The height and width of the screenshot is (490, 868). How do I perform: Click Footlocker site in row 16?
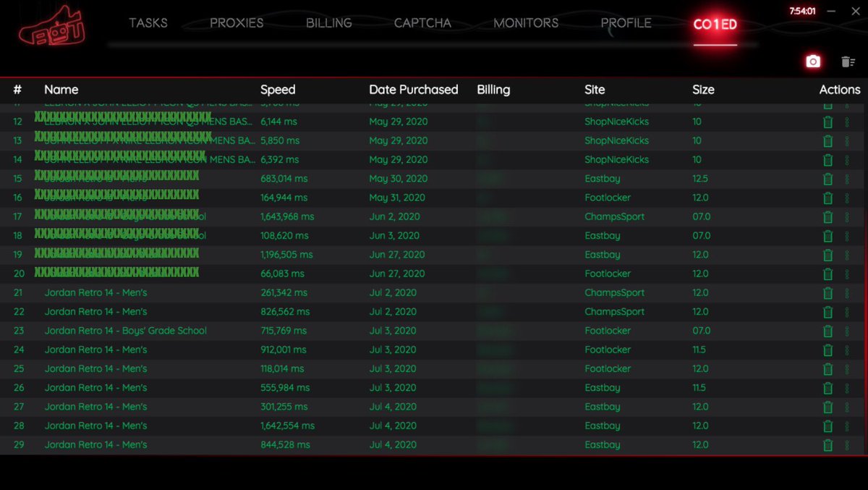608,198
